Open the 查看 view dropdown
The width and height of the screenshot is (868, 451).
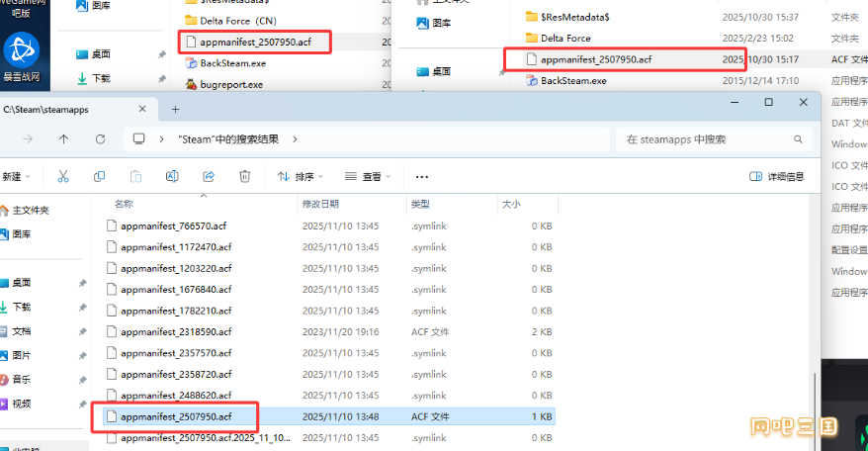click(x=367, y=177)
